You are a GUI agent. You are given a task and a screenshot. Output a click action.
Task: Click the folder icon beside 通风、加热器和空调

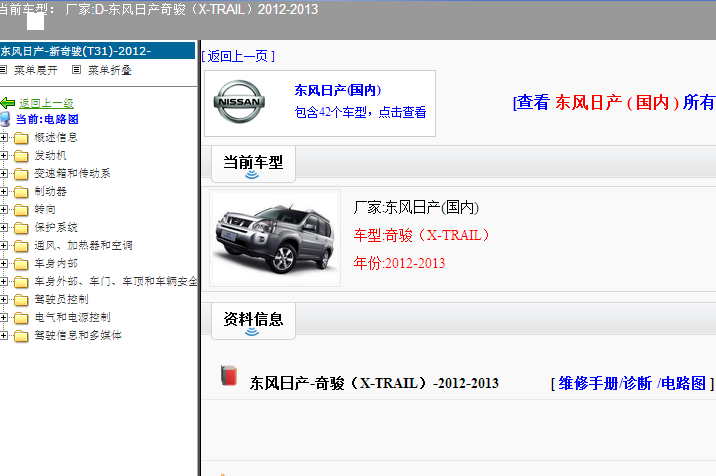point(21,246)
